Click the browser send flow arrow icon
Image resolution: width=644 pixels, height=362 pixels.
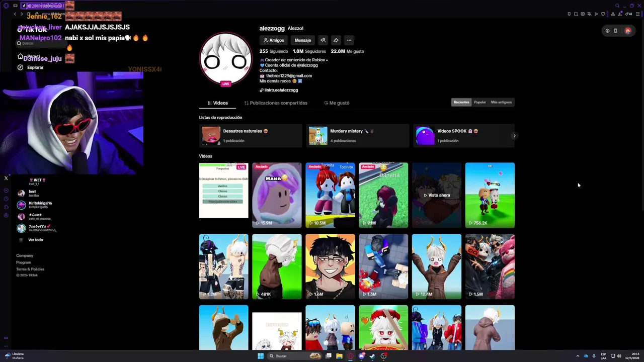(596, 14)
